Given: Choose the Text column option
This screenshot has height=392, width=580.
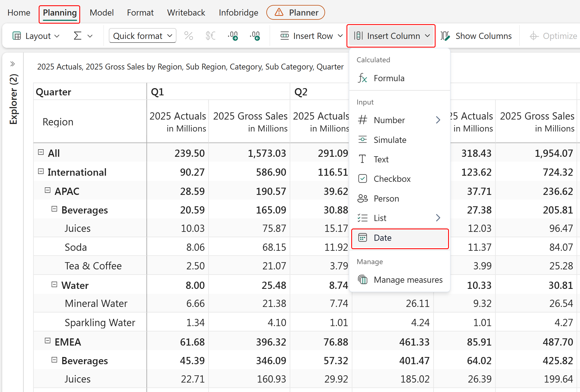Looking at the screenshot, I should click(x=400, y=159).
